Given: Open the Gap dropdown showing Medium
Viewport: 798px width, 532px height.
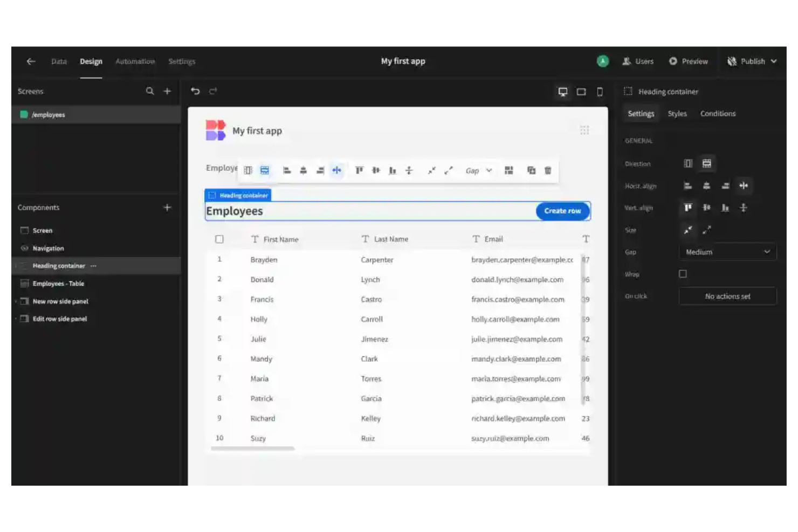Looking at the screenshot, I should [x=727, y=251].
